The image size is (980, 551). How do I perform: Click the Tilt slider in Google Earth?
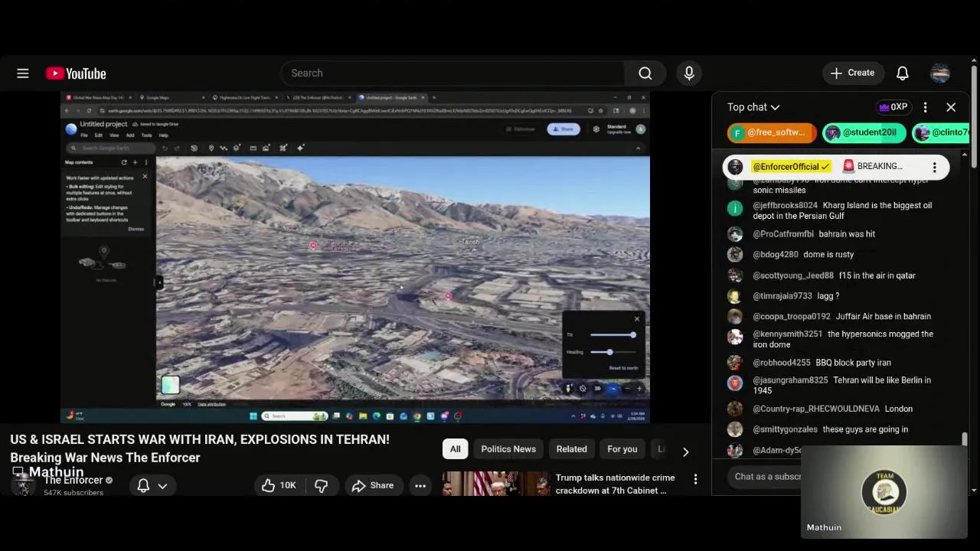coord(613,334)
